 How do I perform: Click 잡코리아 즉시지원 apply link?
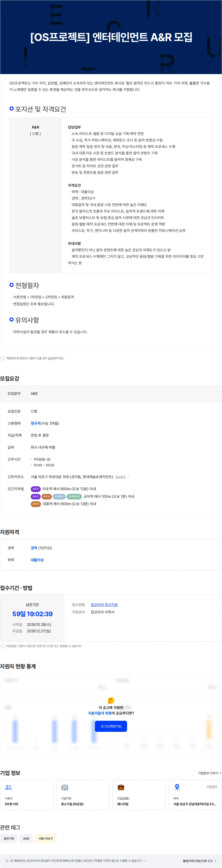point(104,604)
